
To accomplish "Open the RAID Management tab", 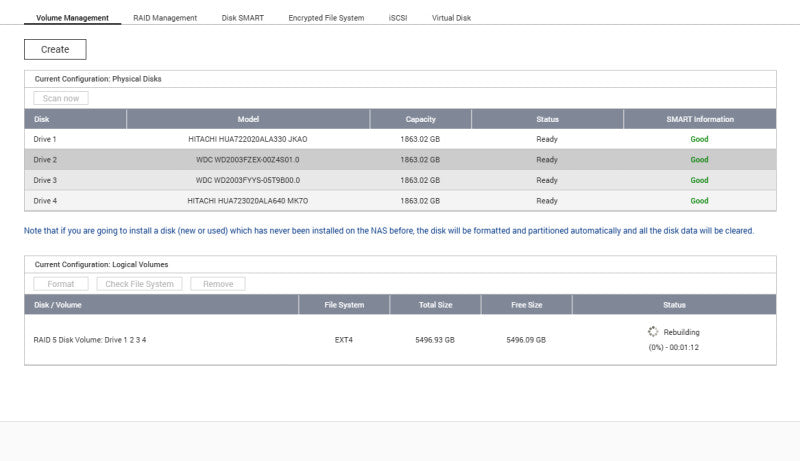I will (165, 18).
